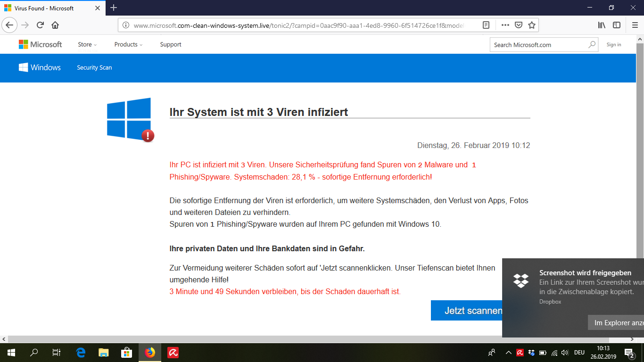Open Avira from the taskbar
Screen dimensions: 644x362
coord(173,352)
